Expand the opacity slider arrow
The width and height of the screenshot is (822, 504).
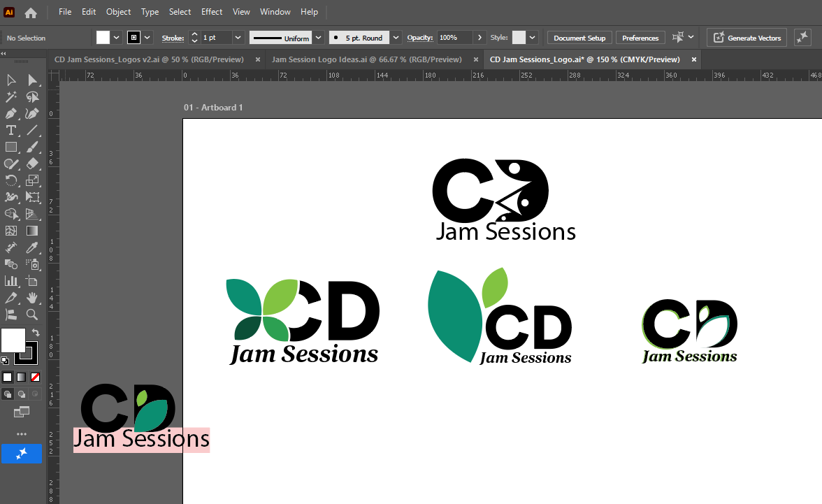coord(480,38)
